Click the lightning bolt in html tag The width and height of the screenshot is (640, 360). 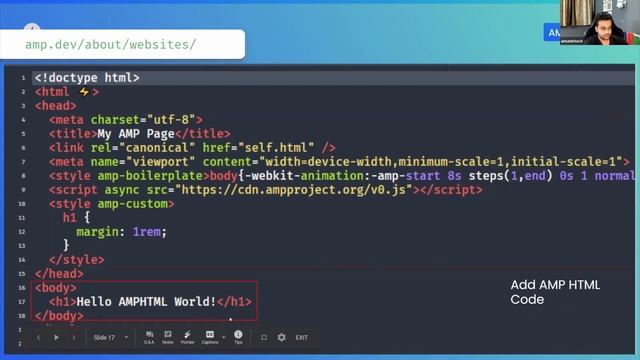pyautogui.click(x=84, y=92)
